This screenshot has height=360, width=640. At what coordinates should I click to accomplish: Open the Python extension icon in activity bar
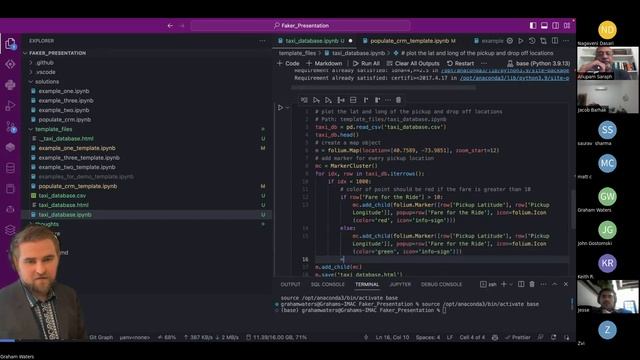click(x=10, y=85)
